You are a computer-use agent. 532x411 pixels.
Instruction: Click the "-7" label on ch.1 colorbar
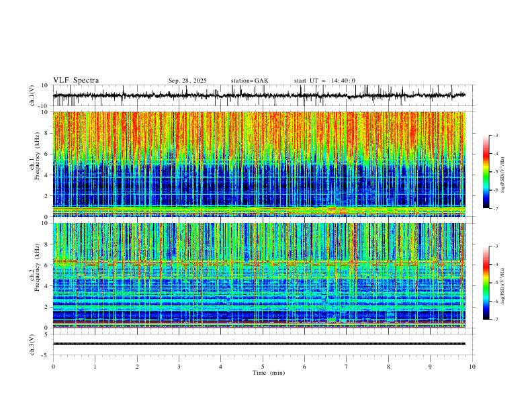(x=495, y=209)
